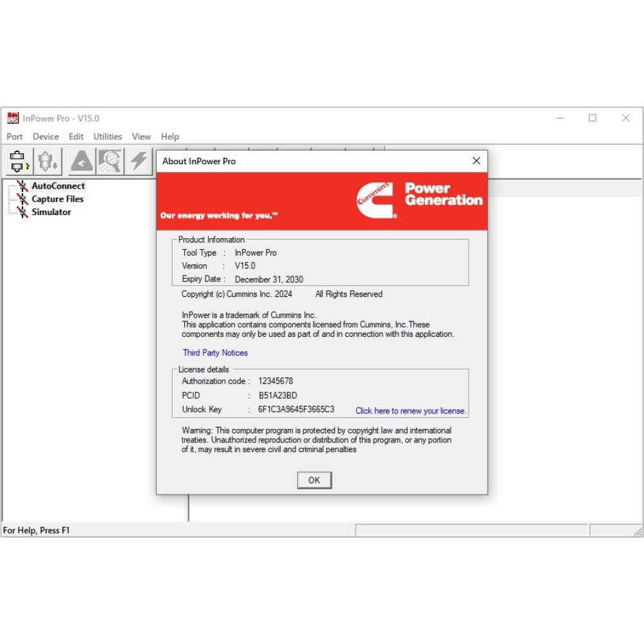Close the About InPower Pro dialog
The height and width of the screenshot is (644, 644).
(477, 160)
